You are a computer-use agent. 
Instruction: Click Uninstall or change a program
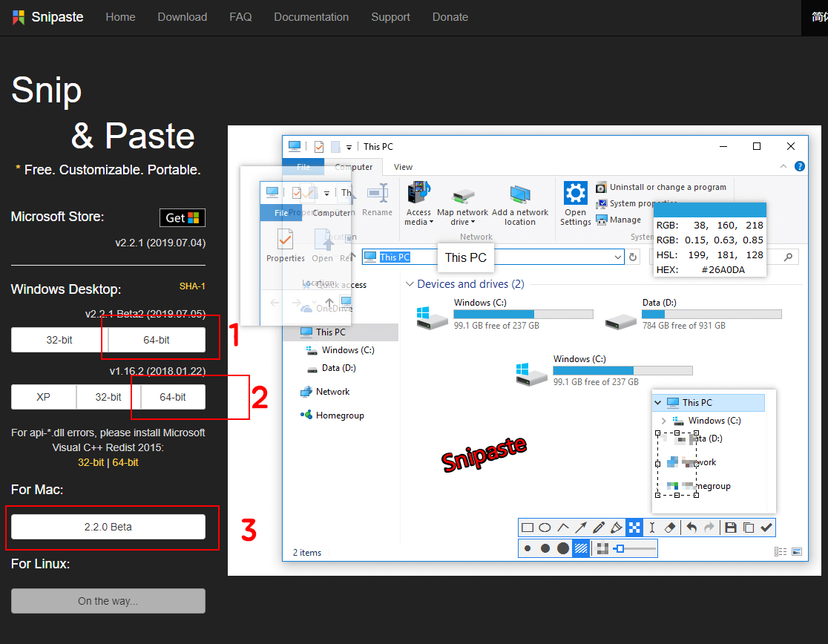point(661,187)
